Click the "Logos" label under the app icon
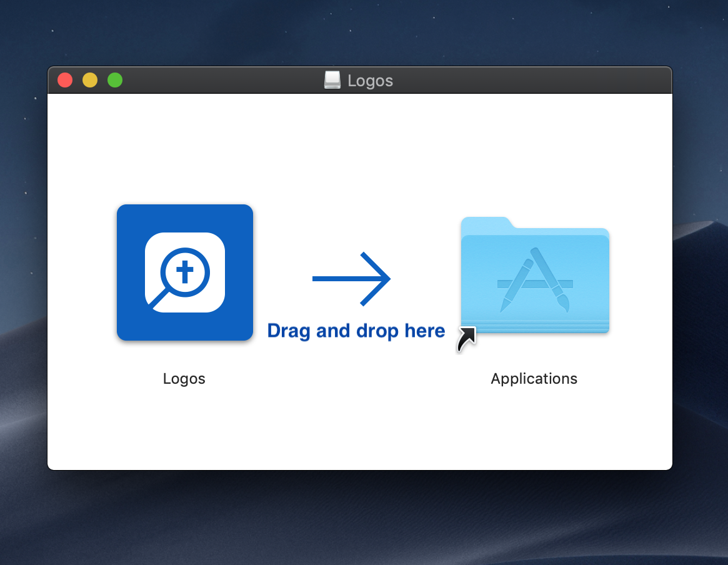Viewport: 728px width, 565px height. [x=184, y=379]
